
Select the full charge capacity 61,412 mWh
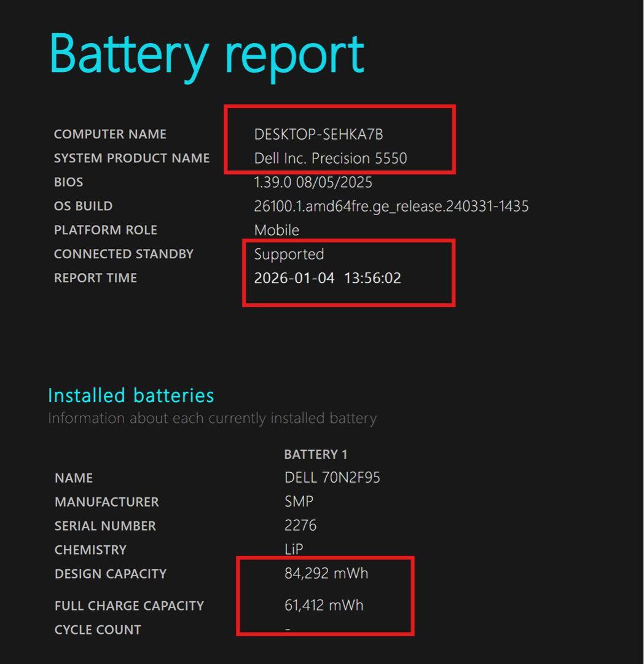click(324, 605)
